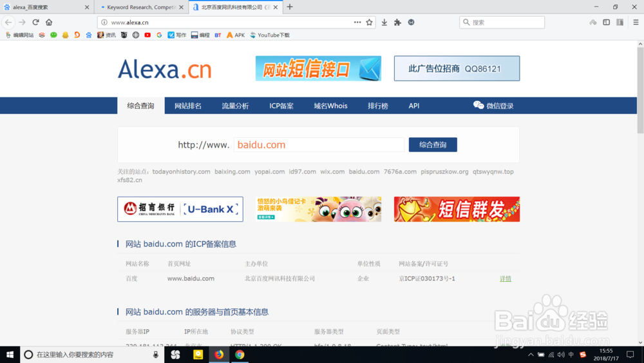Open the Google bookmark icon
The width and height of the screenshot is (644, 363).
click(159, 35)
